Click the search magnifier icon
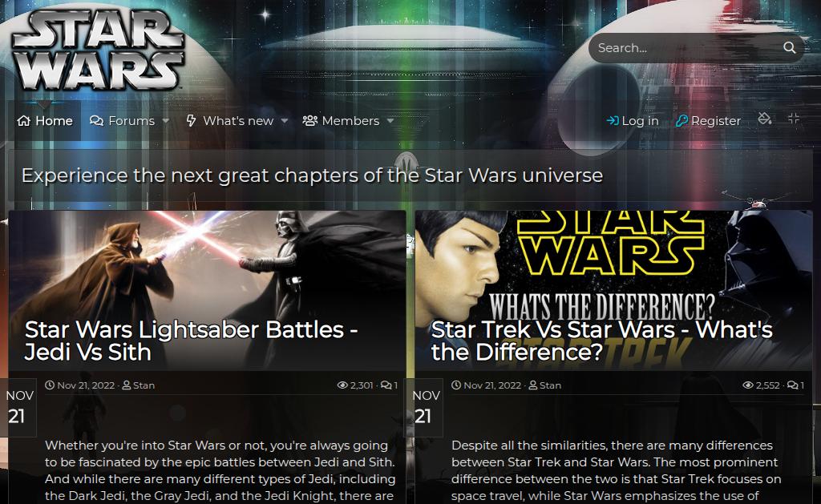Image resolution: width=821 pixels, height=504 pixels. click(789, 48)
